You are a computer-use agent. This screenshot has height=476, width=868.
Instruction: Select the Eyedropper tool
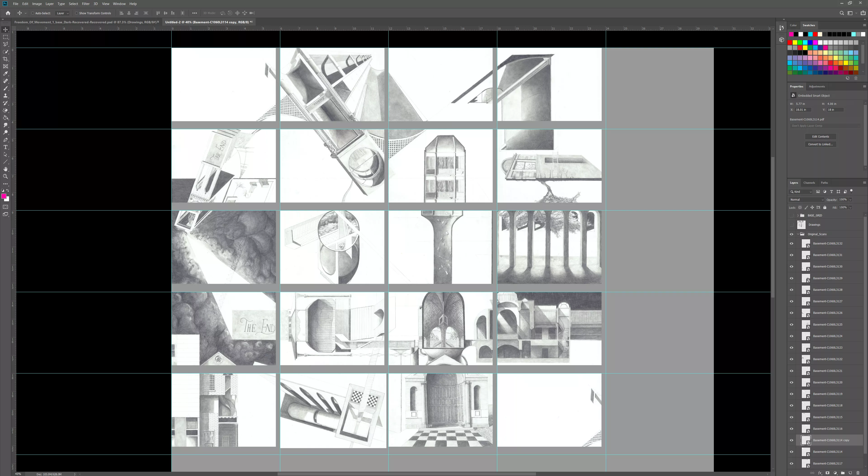tap(5, 74)
